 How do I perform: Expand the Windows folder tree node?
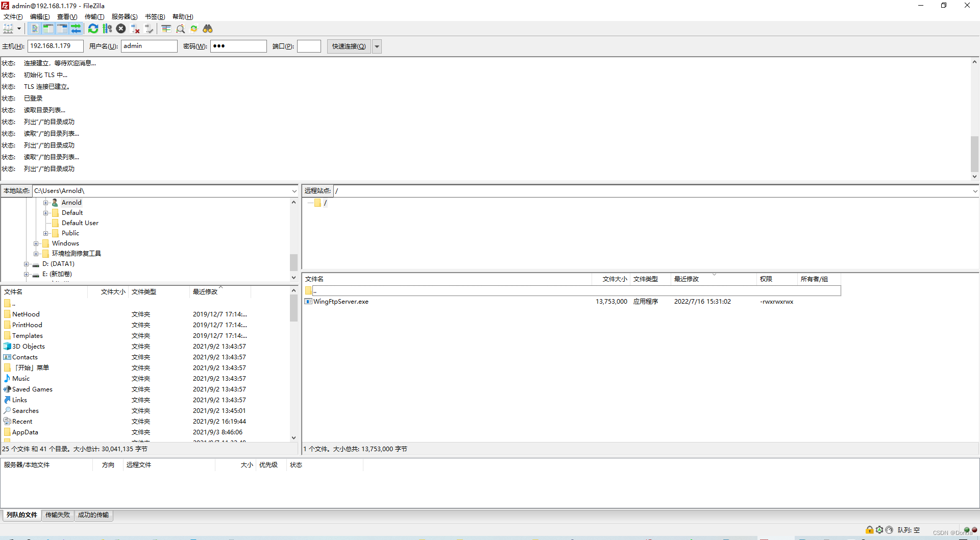click(x=36, y=243)
